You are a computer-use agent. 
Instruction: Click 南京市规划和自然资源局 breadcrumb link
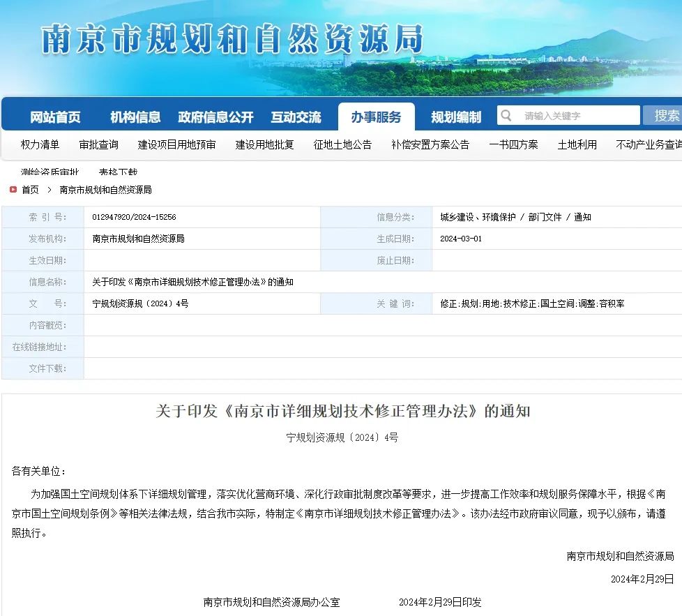106,190
